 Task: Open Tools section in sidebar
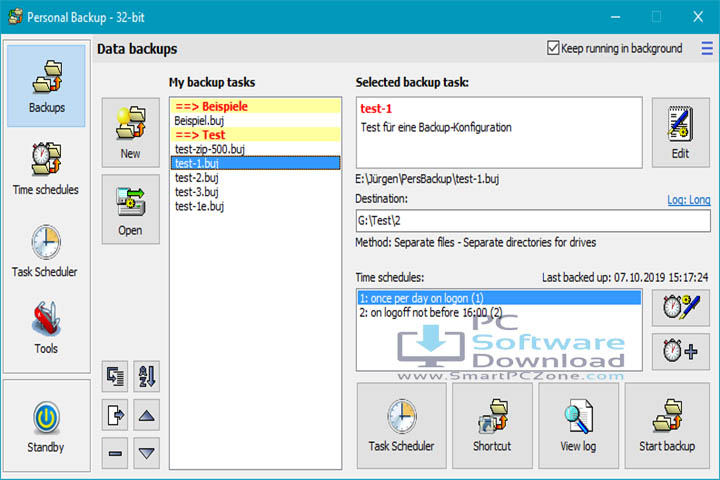point(46,328)
